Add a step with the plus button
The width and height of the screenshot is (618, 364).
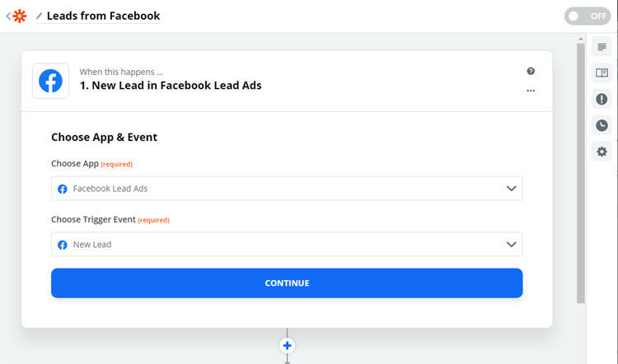click(287, 346)
